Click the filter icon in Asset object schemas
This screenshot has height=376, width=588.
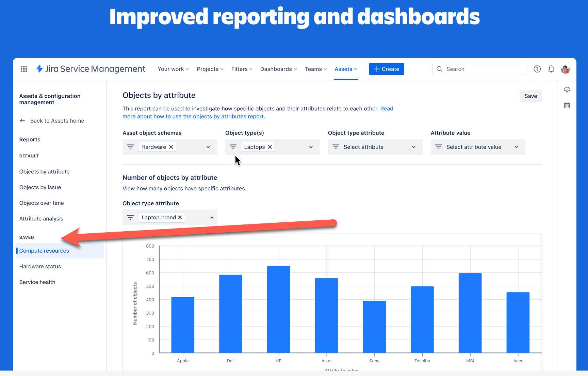click(130, 147)
